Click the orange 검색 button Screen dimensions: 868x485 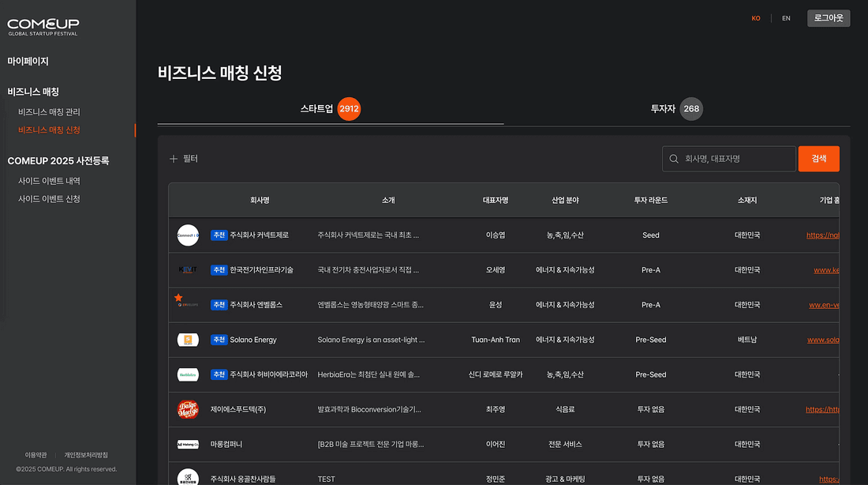(x=819, y=159)
